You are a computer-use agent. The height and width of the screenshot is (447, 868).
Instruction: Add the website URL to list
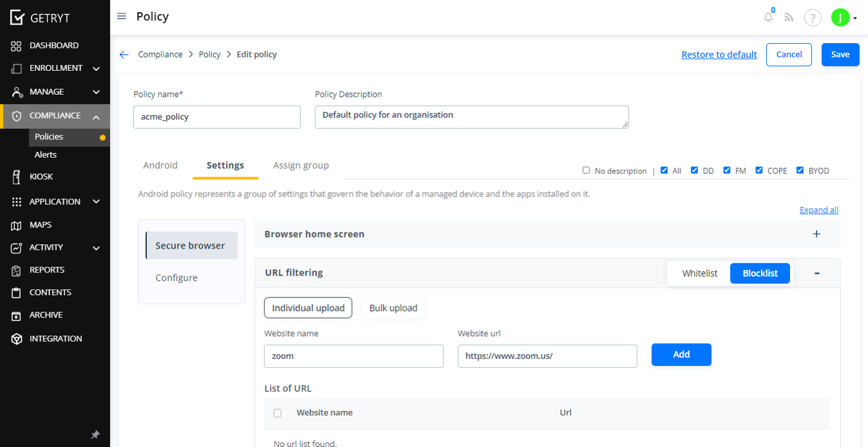[681, 354]
